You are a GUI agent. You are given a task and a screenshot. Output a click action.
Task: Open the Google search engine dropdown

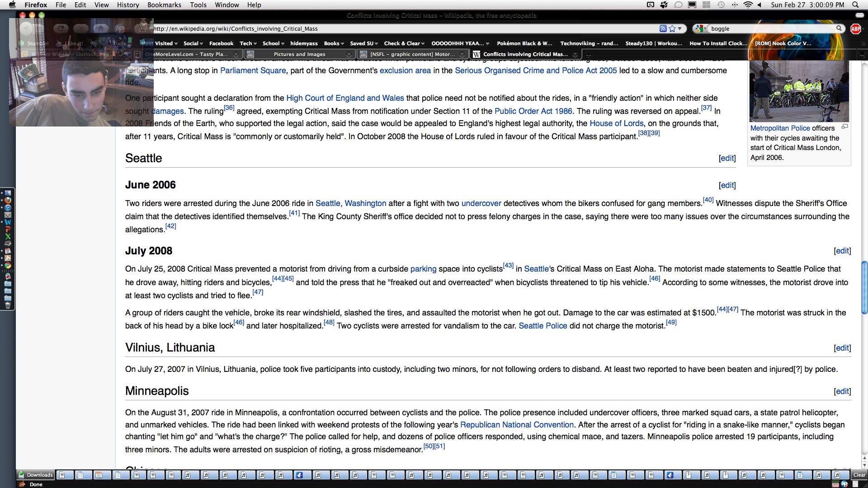[x=700, y=28]
